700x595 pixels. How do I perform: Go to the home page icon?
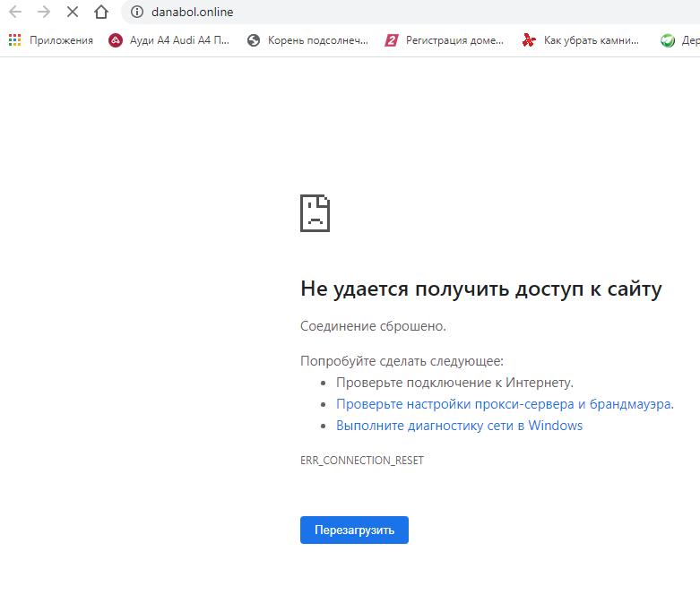tap(101, 13)
